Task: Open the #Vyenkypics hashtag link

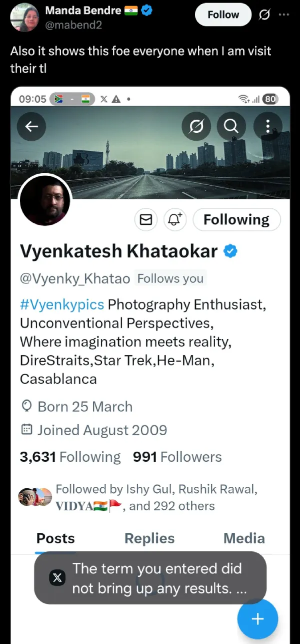Action: (x=62, y=304)
